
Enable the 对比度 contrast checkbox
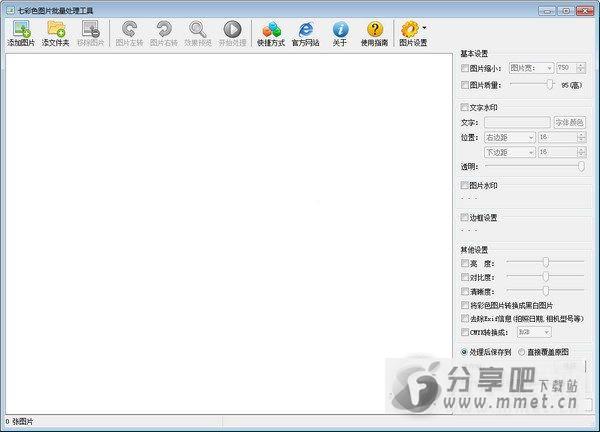(465, 277)
